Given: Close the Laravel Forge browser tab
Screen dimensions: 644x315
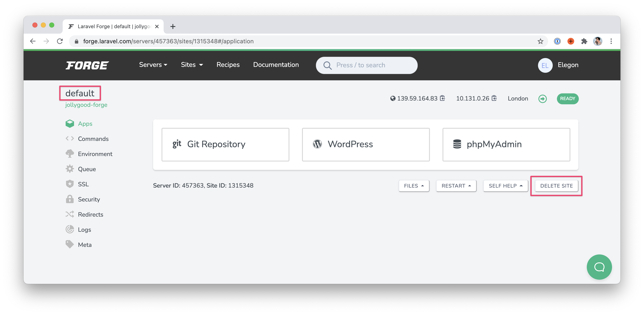Looking at the screenshot, I should (x=157, y=26).
